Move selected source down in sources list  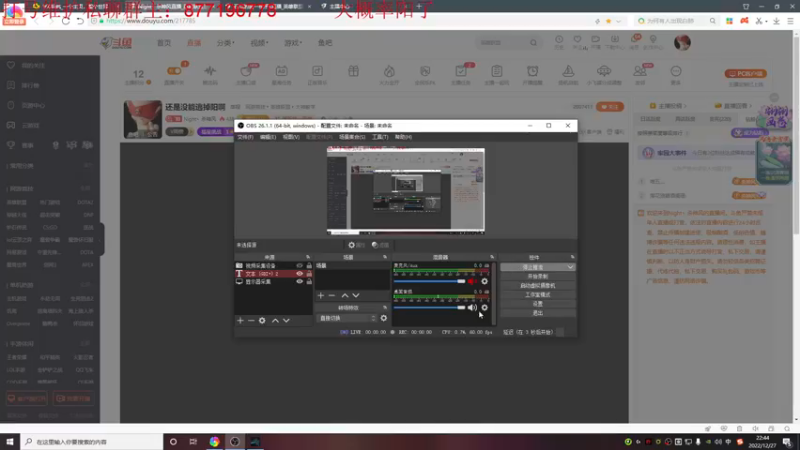pyautogui.click(x=286, y=320)
